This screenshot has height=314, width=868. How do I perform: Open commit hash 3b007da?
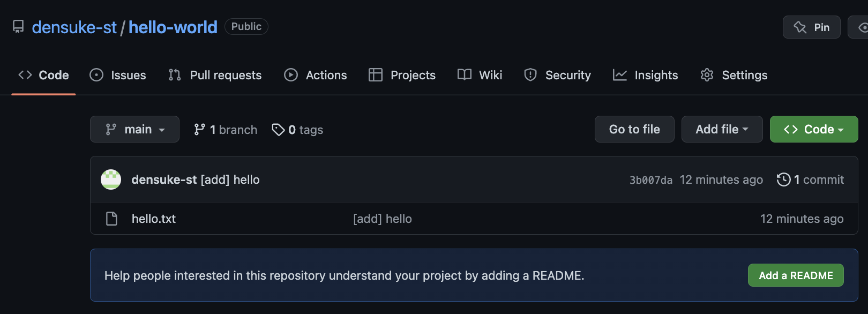tap(650, 180)
